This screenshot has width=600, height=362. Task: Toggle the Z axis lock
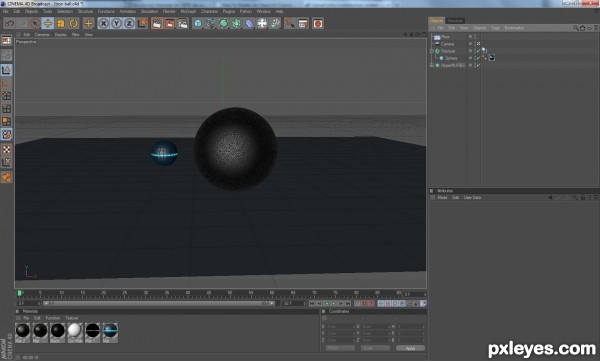pyautogui.click(x=129, y=24)
